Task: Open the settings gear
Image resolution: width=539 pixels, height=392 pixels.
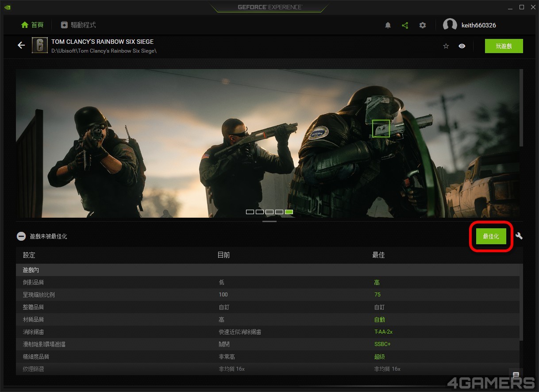Action: 423,25
